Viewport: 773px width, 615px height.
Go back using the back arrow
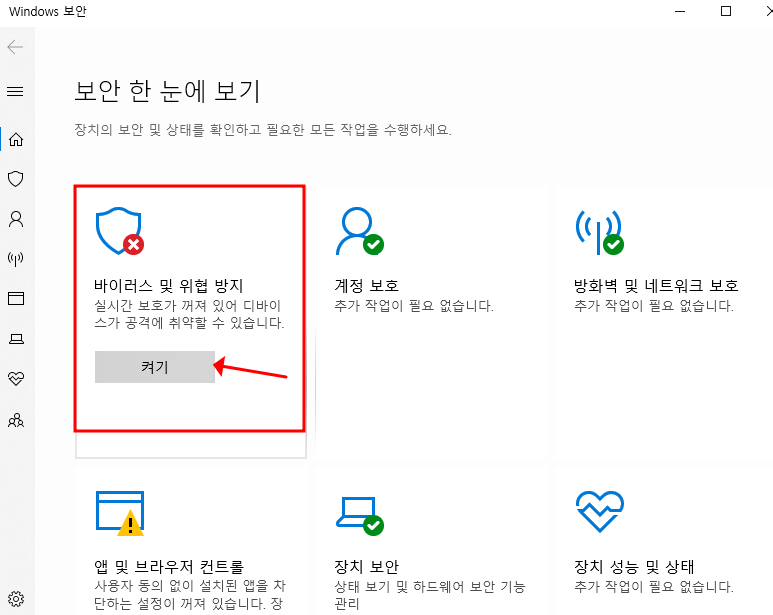(15, 47)
